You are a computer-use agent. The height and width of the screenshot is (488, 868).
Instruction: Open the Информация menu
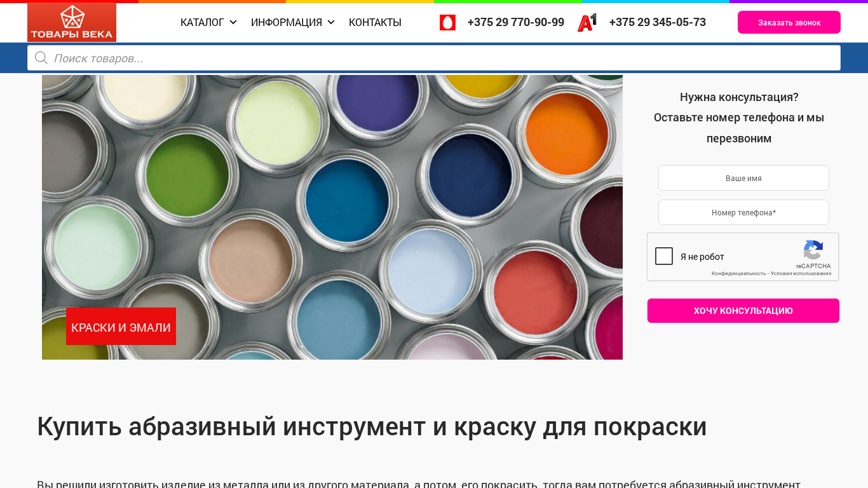(287, 22)
